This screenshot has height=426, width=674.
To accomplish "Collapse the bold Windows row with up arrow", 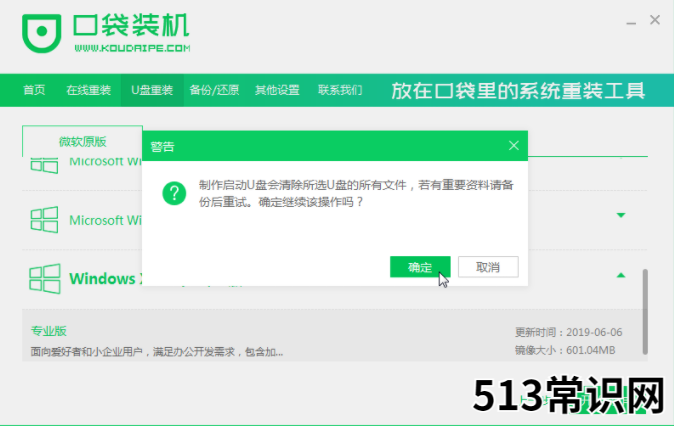I will [x=621, y=275].
